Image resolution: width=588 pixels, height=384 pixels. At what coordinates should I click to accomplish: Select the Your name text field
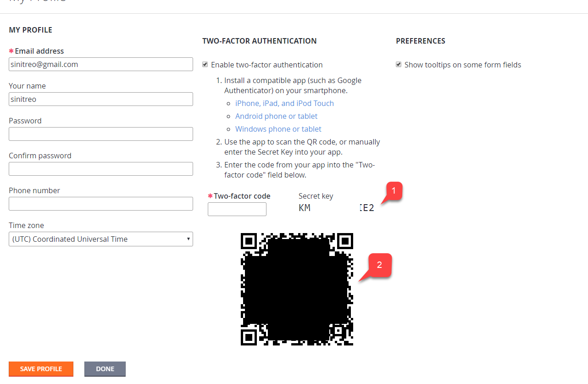(101, 99)
